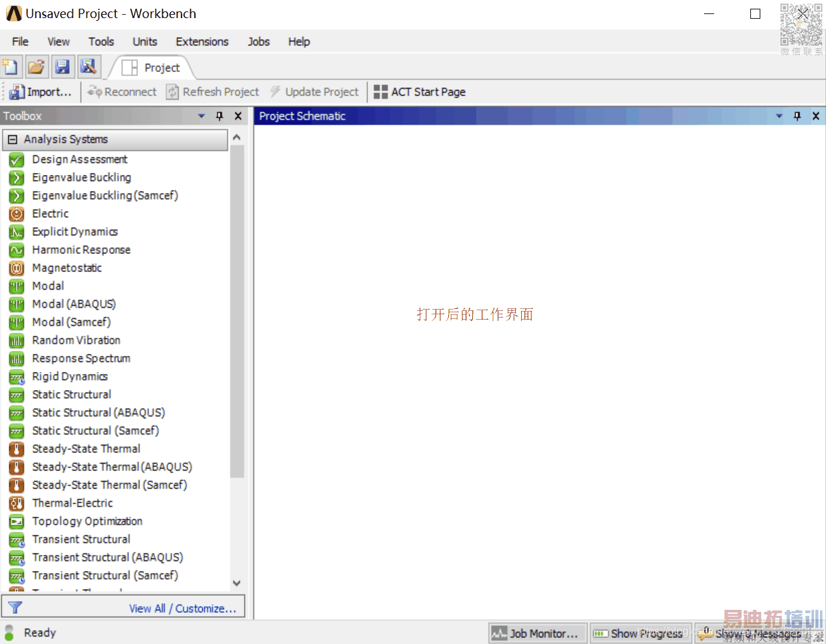
Task: Select the Eigenvalue Buckling system icon
Action: pos(17,178)
